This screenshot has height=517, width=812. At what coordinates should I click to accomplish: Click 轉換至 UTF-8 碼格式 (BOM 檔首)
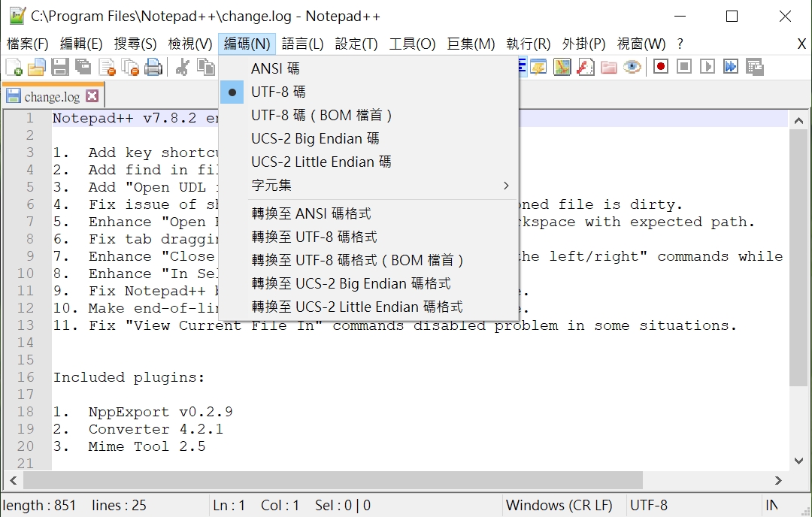coord(368,260)
